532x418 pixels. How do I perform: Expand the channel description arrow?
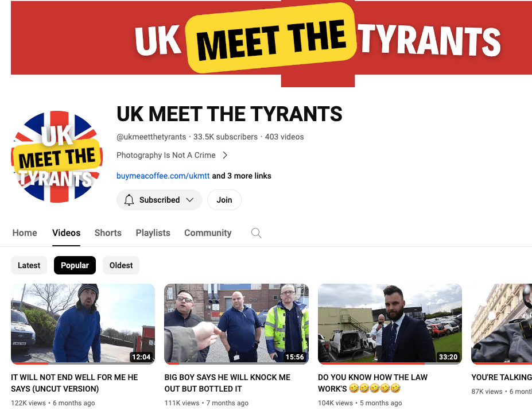[224, 155]
